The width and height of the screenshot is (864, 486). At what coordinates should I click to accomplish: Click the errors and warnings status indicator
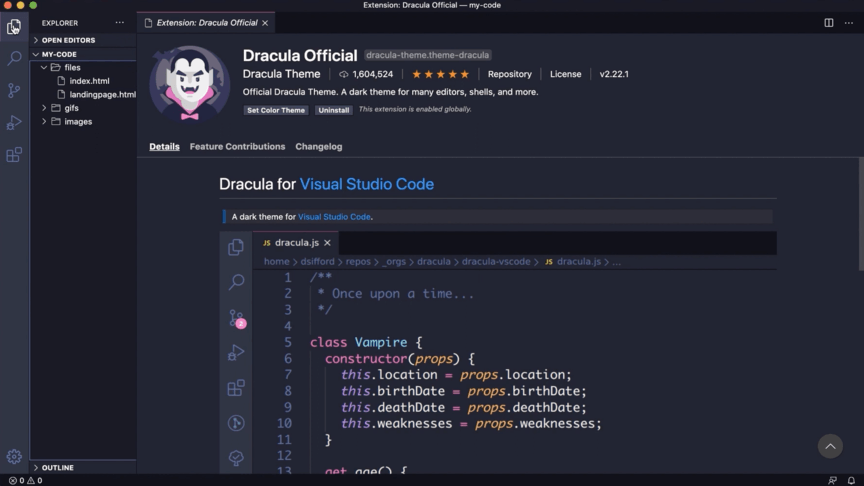25,480
